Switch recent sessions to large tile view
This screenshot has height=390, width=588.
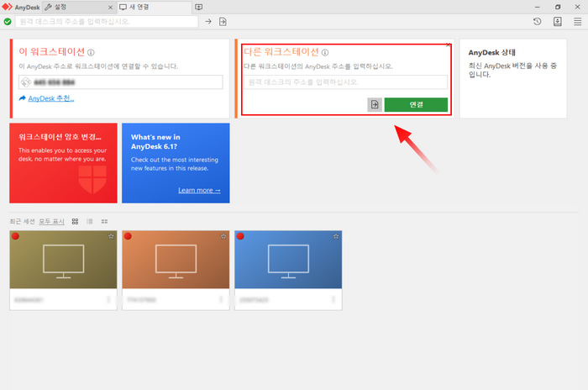tap(75, 221)
